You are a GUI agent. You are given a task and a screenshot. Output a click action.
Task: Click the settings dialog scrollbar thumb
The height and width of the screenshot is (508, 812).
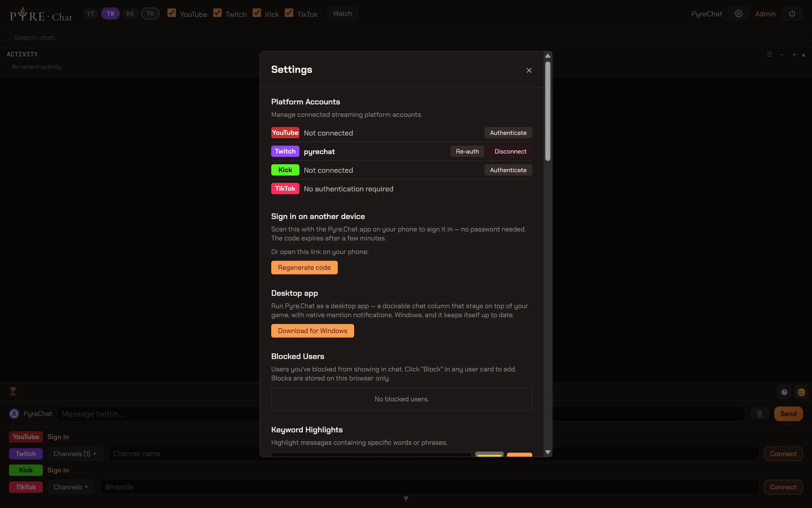tap(548, 111)
